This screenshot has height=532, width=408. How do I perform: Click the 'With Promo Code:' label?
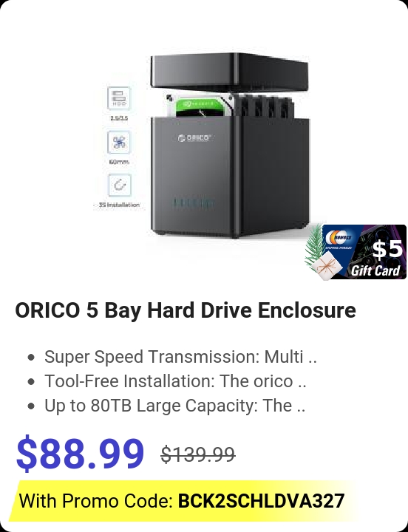tap(96, 501)
